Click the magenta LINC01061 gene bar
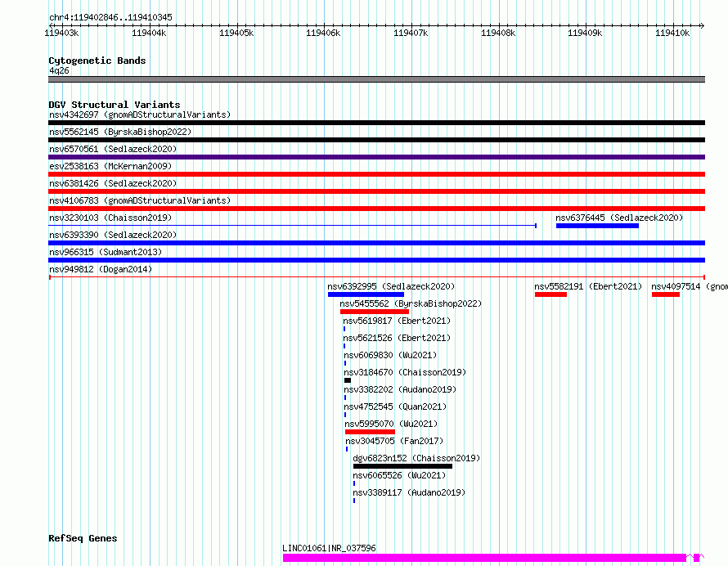This screenshot has width=728, height=566. (484, 558)
